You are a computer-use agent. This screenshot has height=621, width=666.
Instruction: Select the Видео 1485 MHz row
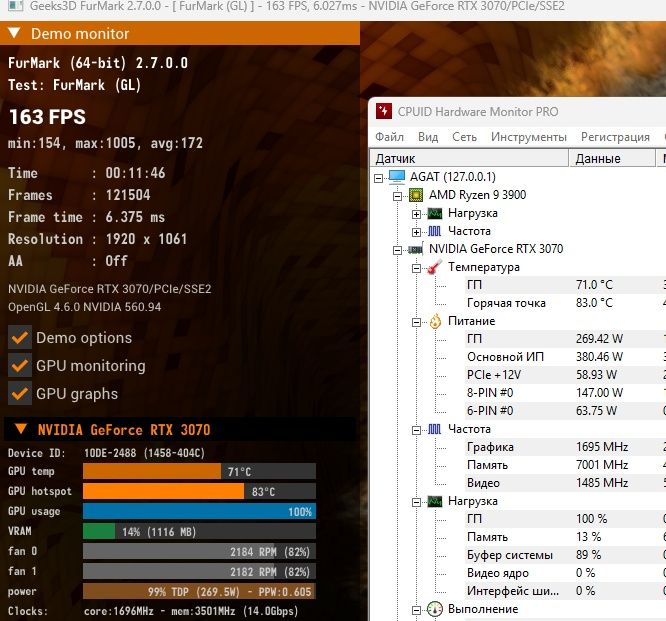pyautogui.click(x=565, y=483)
